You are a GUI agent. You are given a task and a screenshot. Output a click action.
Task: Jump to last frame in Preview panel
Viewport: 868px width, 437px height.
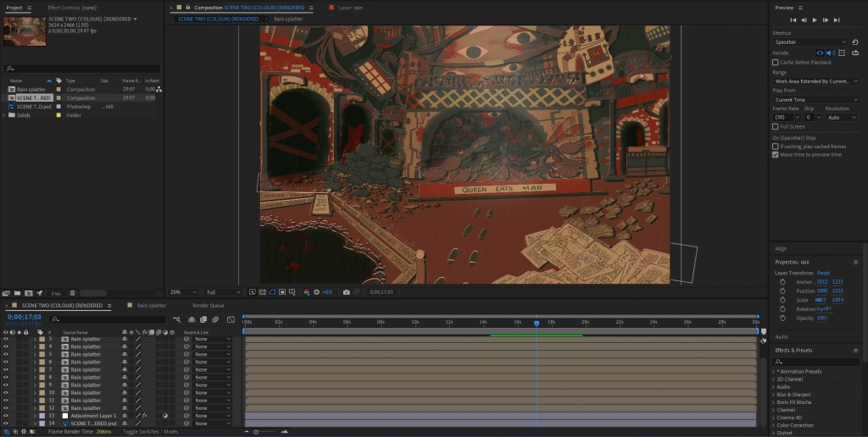(837, 20)
